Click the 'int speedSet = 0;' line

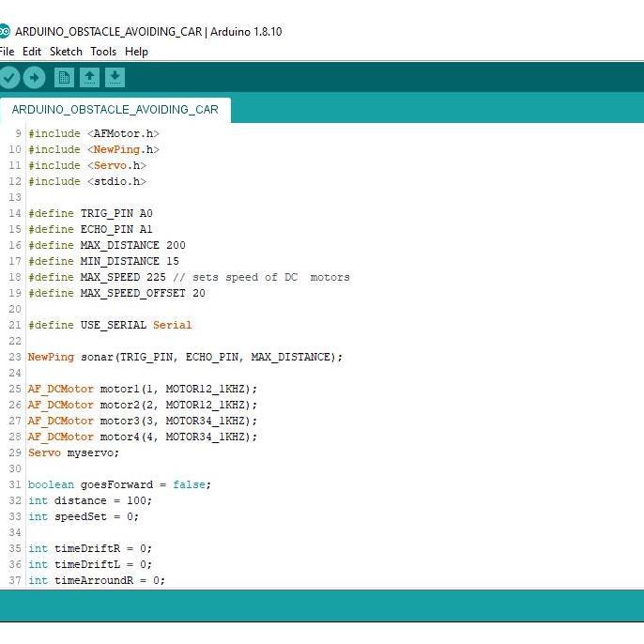pyautogui.click(x=84, y=517)
